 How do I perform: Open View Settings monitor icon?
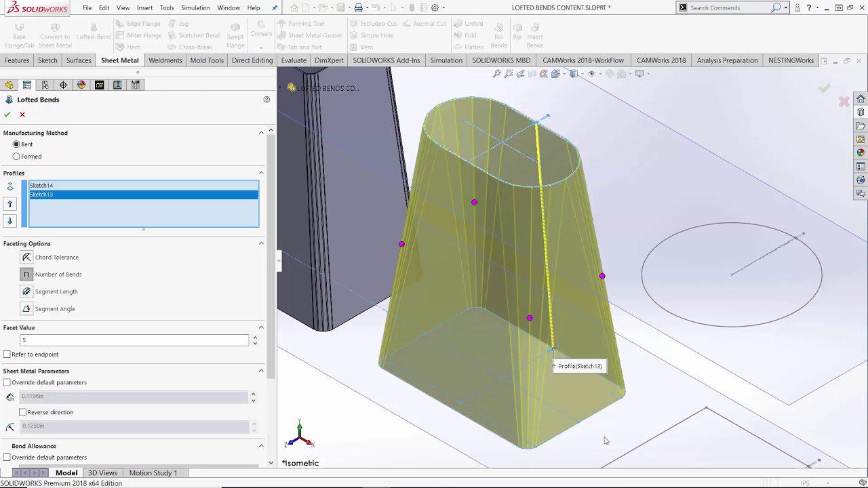click(639, 74)
